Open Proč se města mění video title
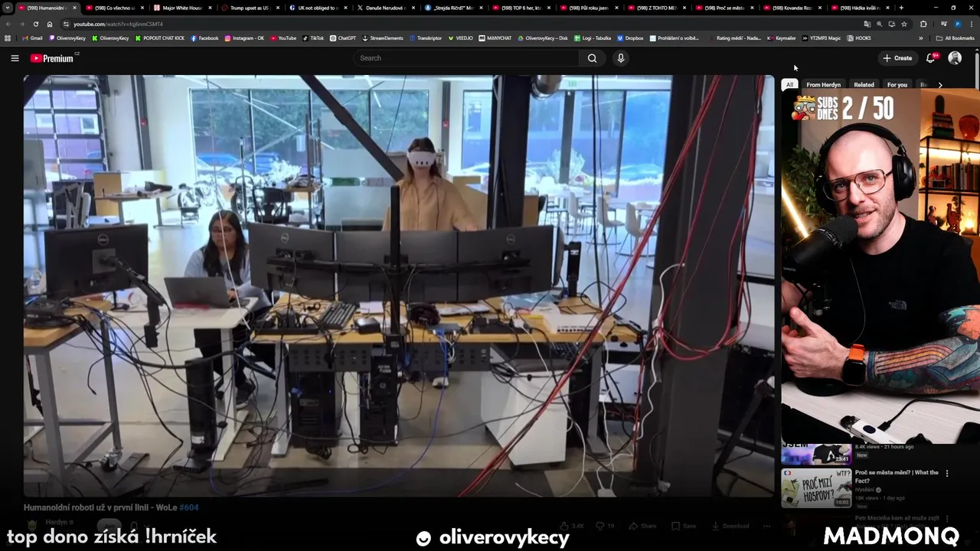The width and height of the screenshot is (980, 551). click(897, 477)
